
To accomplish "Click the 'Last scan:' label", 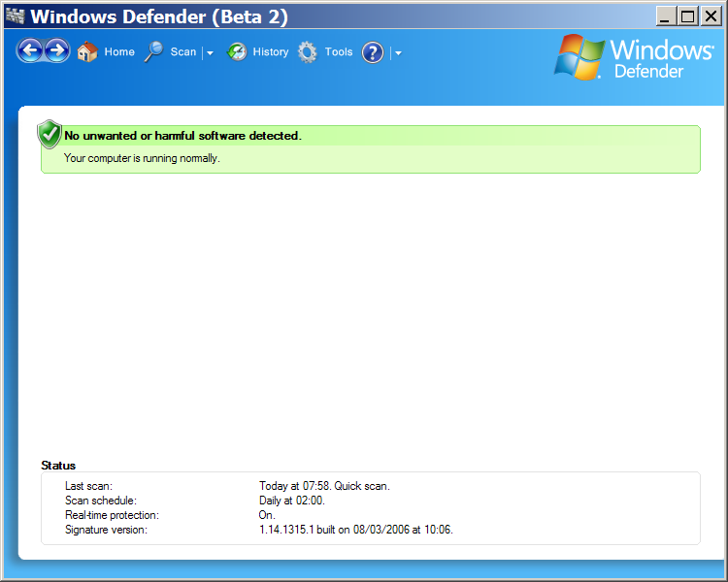I will pos(88,486).
